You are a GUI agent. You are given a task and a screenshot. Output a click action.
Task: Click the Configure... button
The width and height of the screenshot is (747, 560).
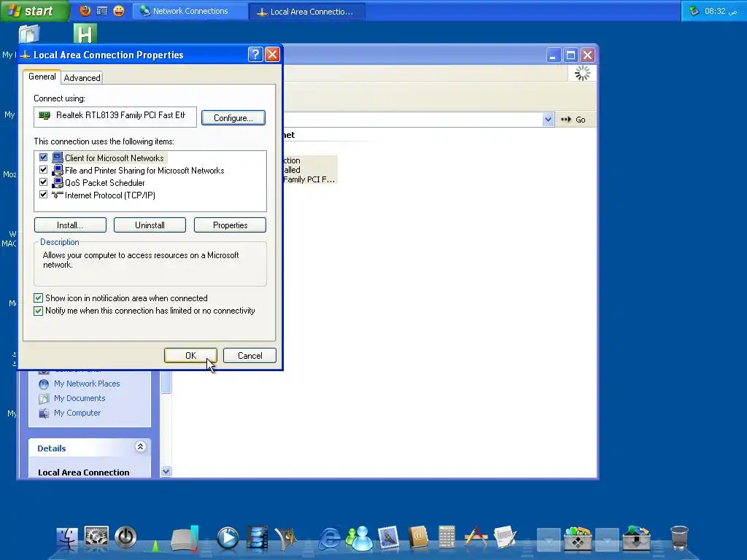pyautogui.click(x=233, y=118)
